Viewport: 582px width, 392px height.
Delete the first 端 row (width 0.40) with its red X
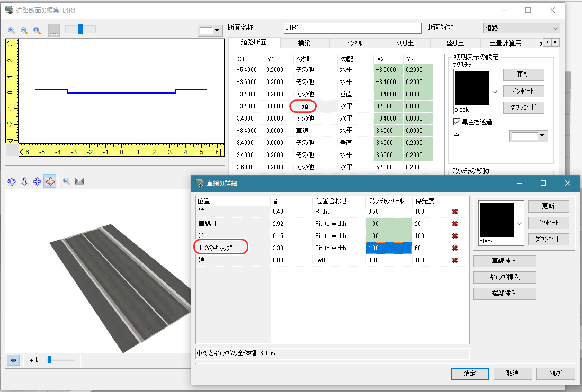click(455, 212)
